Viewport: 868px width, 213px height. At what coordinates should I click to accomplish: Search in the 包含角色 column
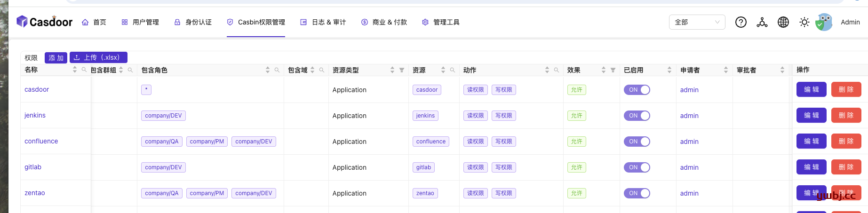[x=277, y=70]
